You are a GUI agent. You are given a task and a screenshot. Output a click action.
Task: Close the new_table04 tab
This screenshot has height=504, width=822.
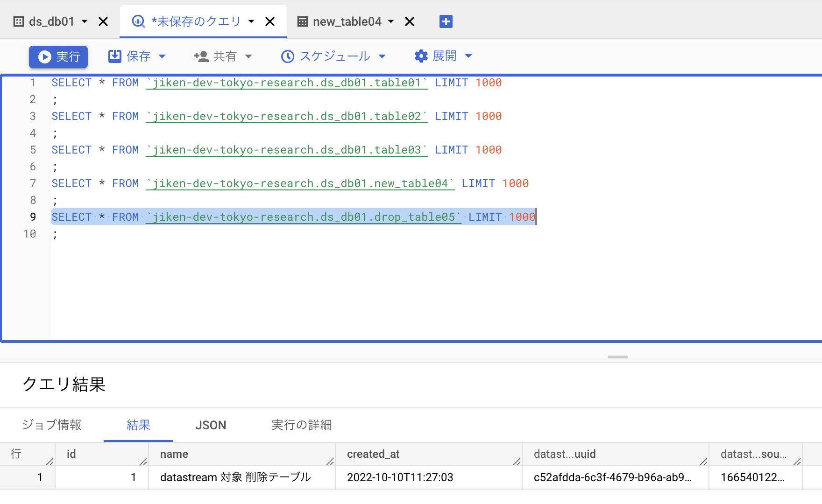click(x=410, y=21)
